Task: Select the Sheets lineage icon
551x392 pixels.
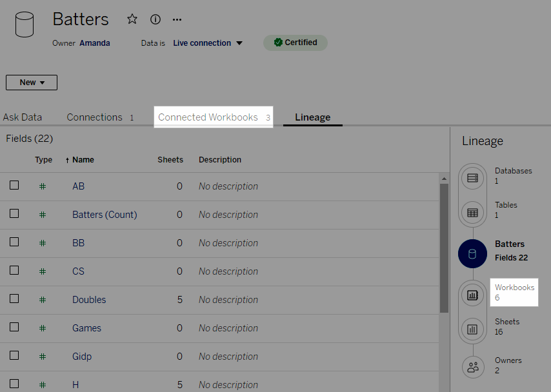Action: (472, 329)
